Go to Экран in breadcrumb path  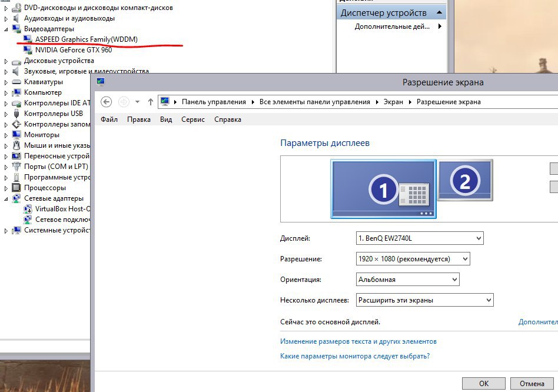coord(393,102)
